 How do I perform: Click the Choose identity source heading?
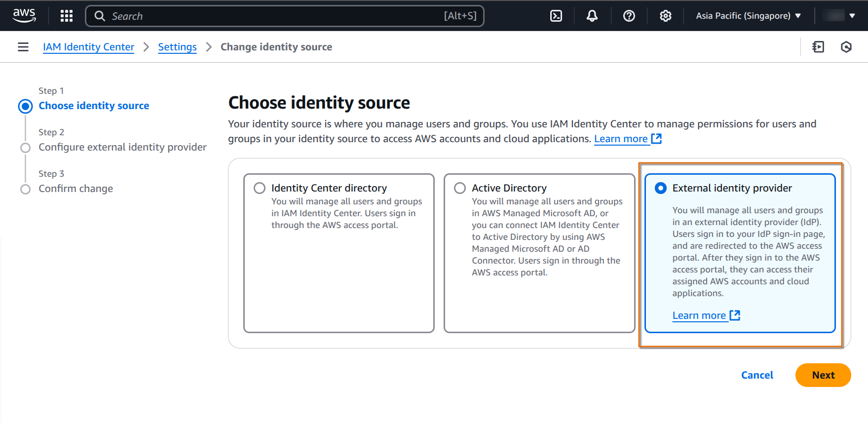tap(319, 103)
